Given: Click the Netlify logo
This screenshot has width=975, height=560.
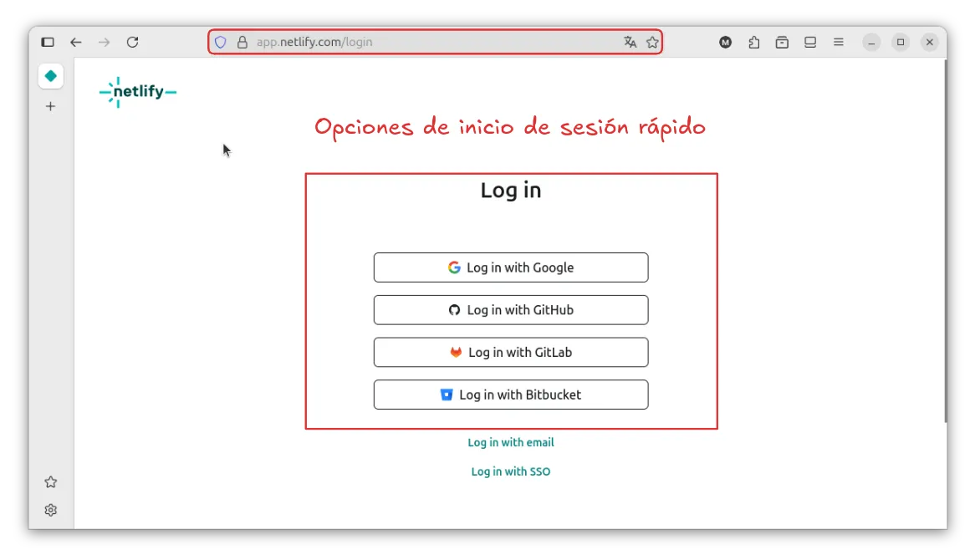Looking at the screenshot, I should click(x=138, y=92).
